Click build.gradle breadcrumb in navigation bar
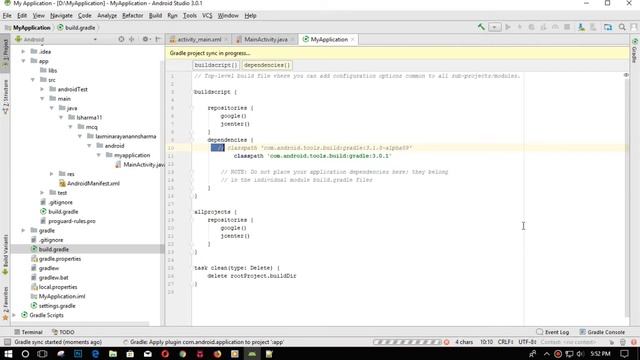 coord(76,28)
